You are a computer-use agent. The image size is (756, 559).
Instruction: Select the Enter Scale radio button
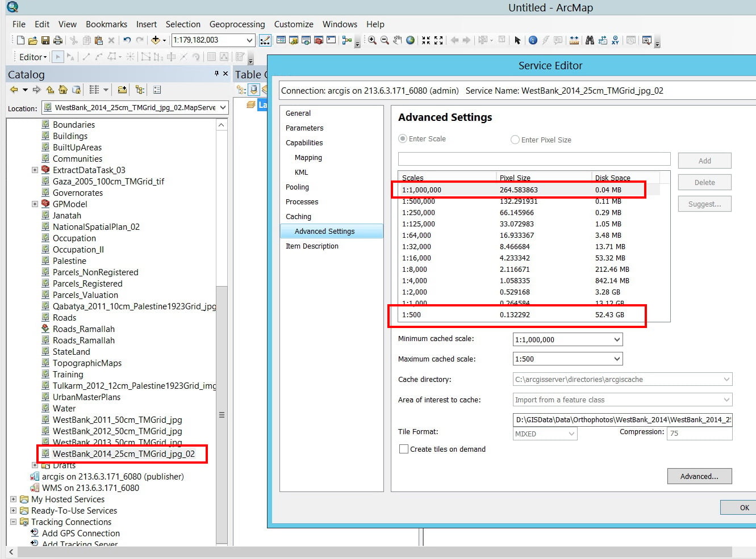point(403,138)
